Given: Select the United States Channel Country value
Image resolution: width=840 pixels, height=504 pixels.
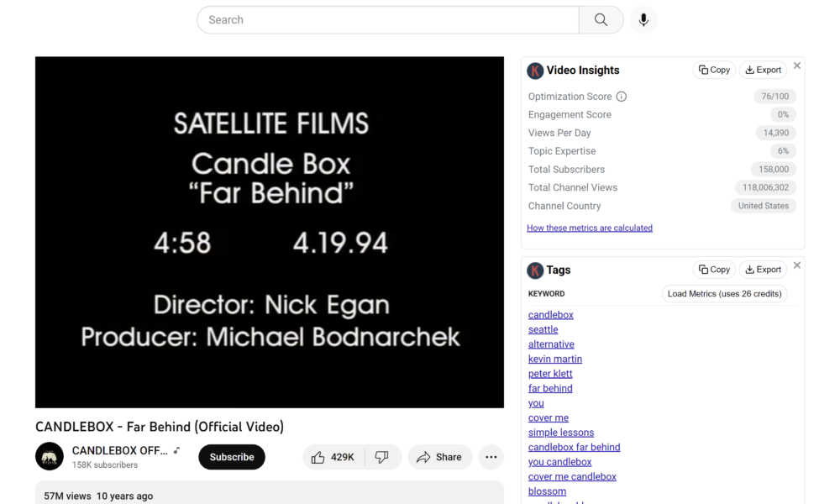Looking at the screenshot, I should pyautogui.click(x=764, y=206).
